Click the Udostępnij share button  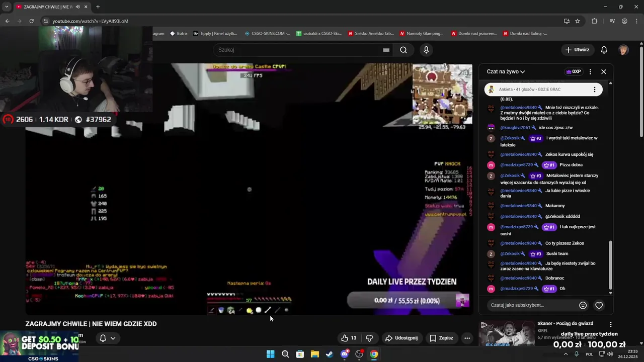[x=401, y=338]
